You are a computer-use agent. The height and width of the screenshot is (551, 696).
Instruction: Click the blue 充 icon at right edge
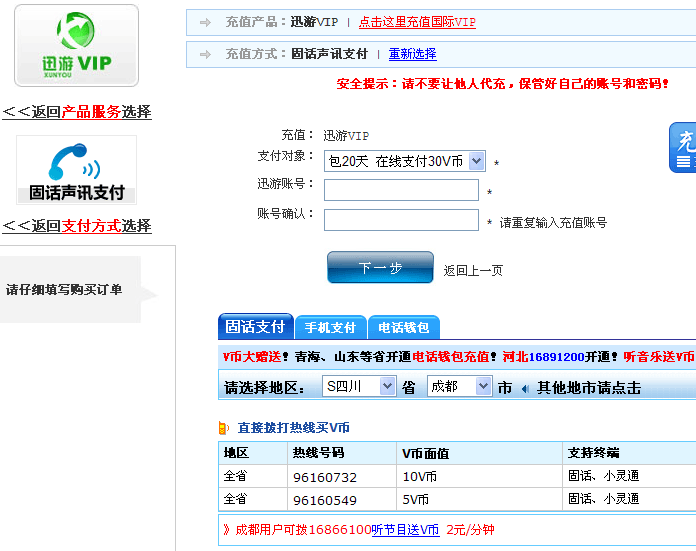coord(683,147)
